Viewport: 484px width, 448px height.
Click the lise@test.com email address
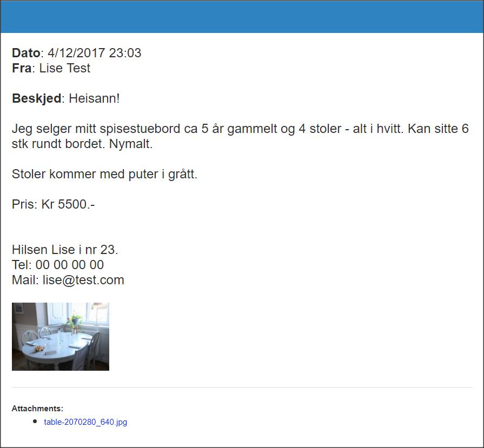tap(83, 280)
